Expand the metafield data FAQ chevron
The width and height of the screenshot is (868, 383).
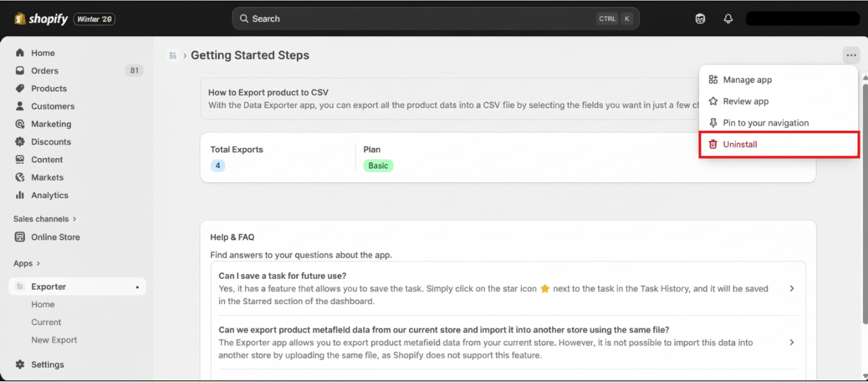(x=792, y=342)
